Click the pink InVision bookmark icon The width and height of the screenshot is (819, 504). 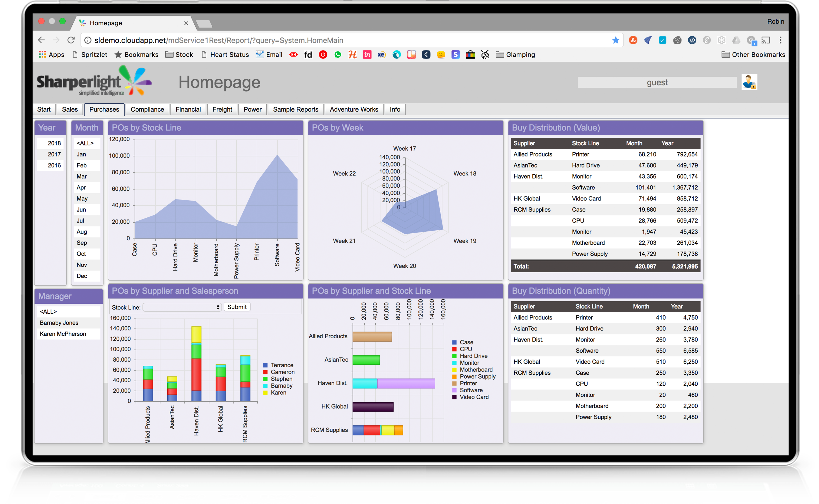pos(367,55)
